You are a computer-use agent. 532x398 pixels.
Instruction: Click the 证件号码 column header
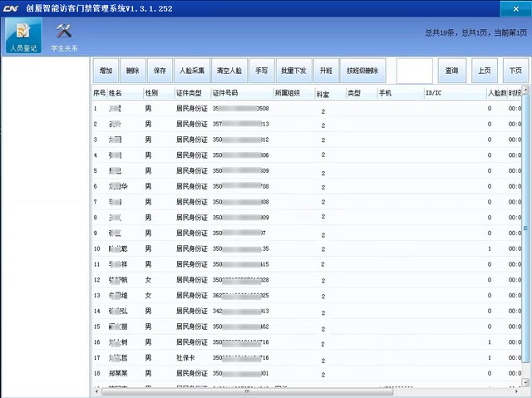pos(241,93)
